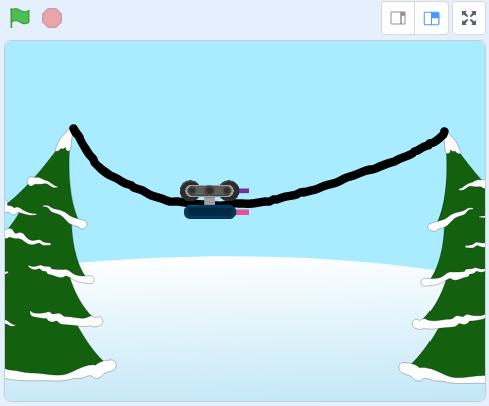Click the dark blue gondola cabin

coord(210,212)
